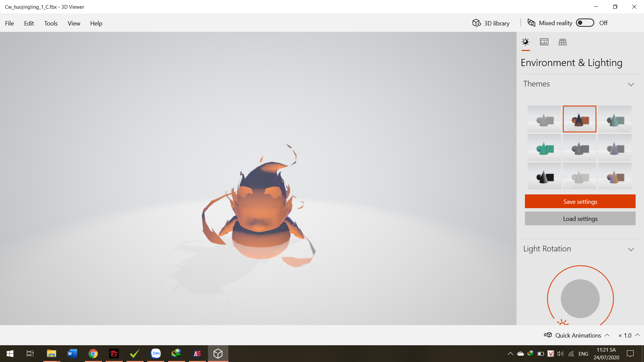Open 3D Viewer icon in taskbar
The image size is (644, 362).
[x=218, y=353]
